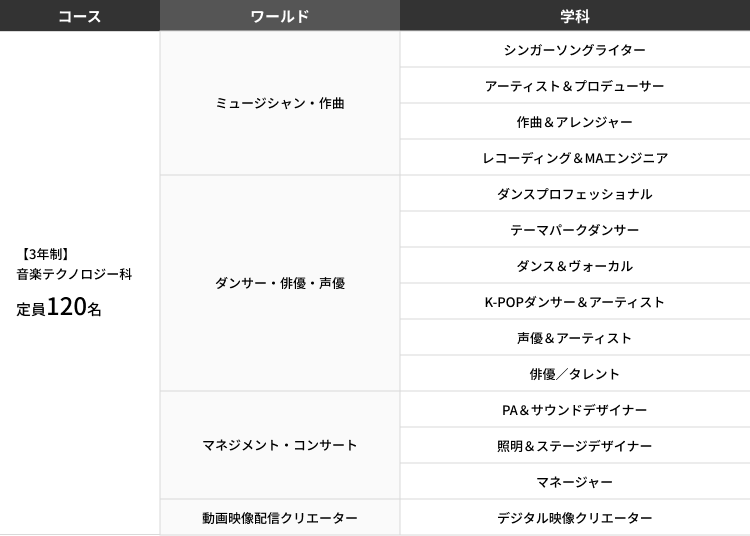The width and height of the screenshot is (750, 536).
Task: Select the ミュージシャン・作曲 world cell
Action: tap(280, 103)
